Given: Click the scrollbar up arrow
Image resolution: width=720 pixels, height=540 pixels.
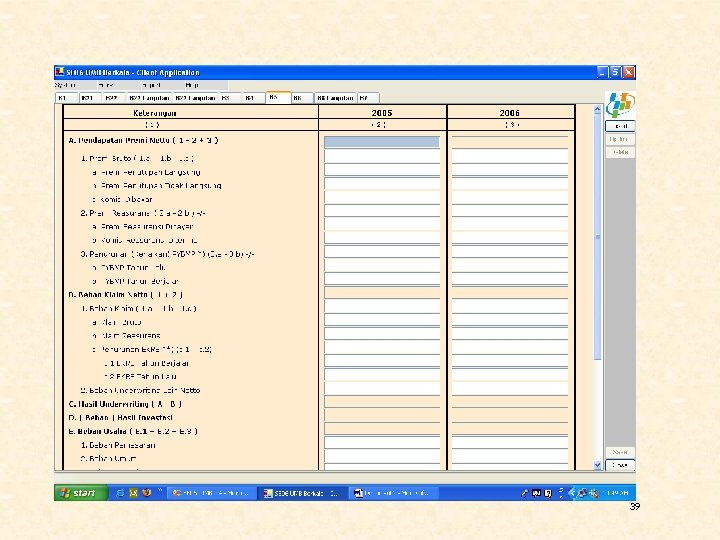Looking at the screenshot, I should click(x=597, y=109).
